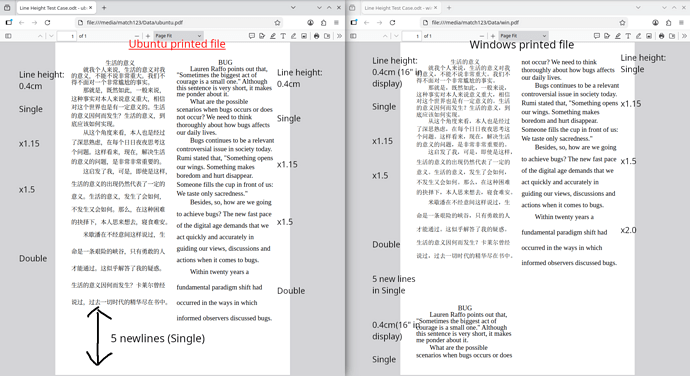Add a comment annotation in ubuntu.pdf toolbar
The image size is (690, 376).
tap(252, 36)
